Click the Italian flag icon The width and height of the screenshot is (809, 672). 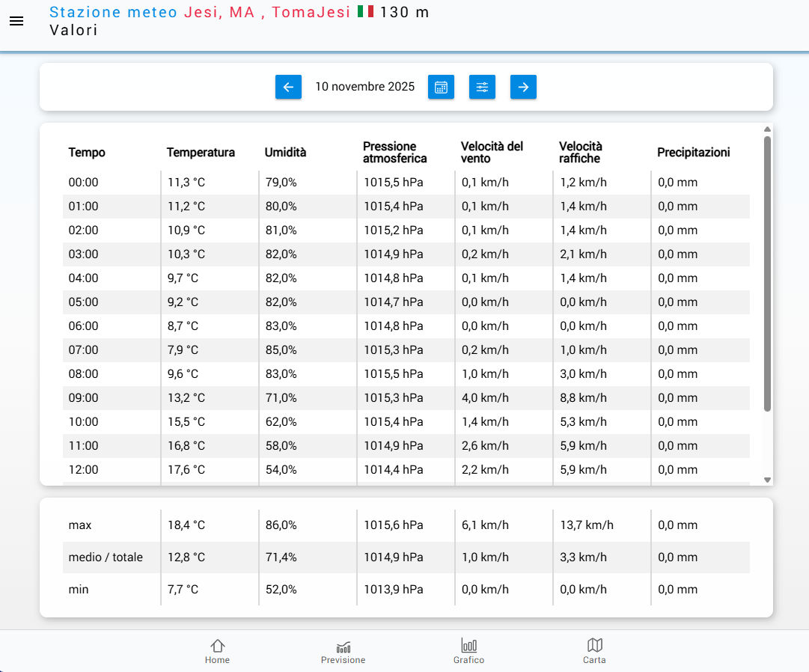pos(365,12)
